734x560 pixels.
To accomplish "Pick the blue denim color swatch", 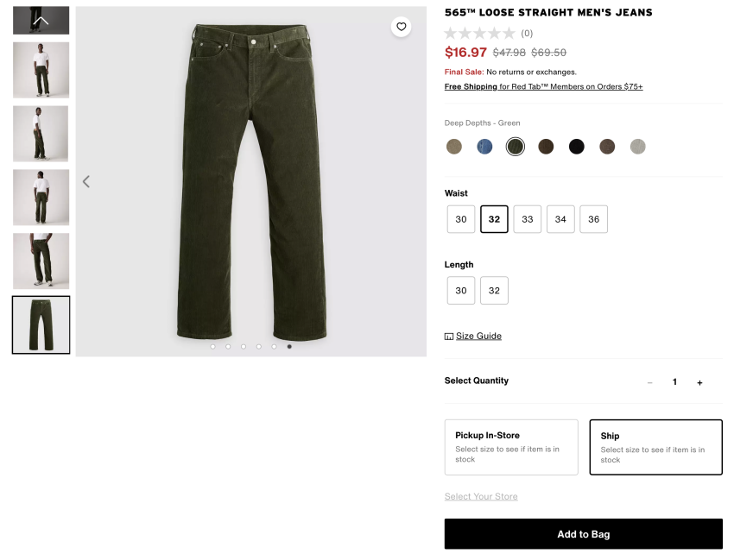I will coord(484,147).
